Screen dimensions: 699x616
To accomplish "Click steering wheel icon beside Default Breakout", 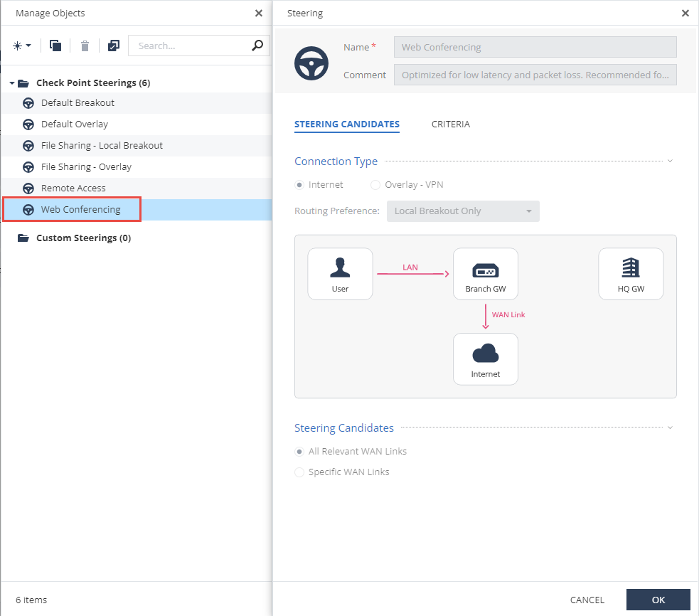I will (28, 103).
